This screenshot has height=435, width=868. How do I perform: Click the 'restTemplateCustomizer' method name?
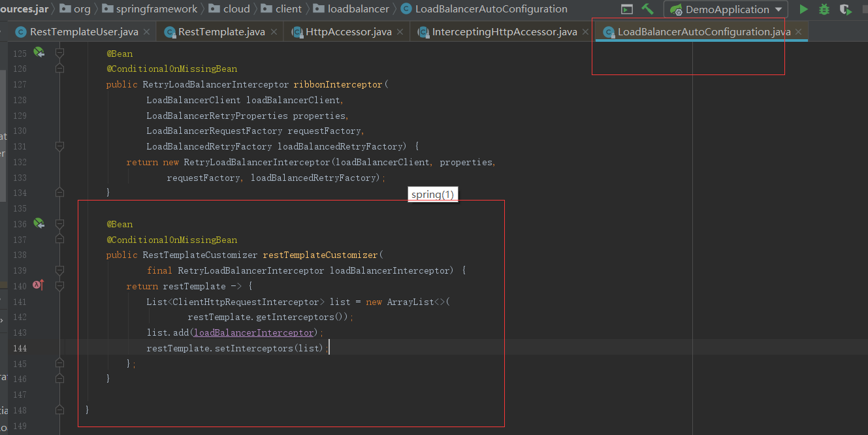click(320, 255)
